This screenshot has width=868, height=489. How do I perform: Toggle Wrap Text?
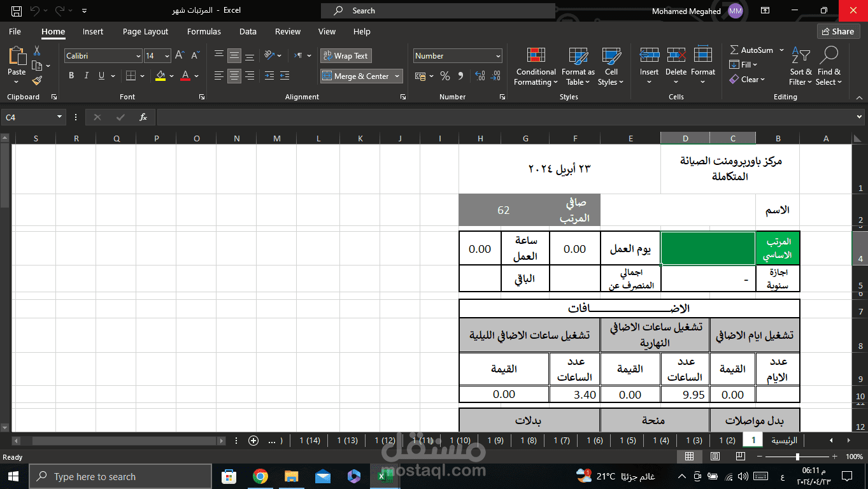tap(345, 56)
